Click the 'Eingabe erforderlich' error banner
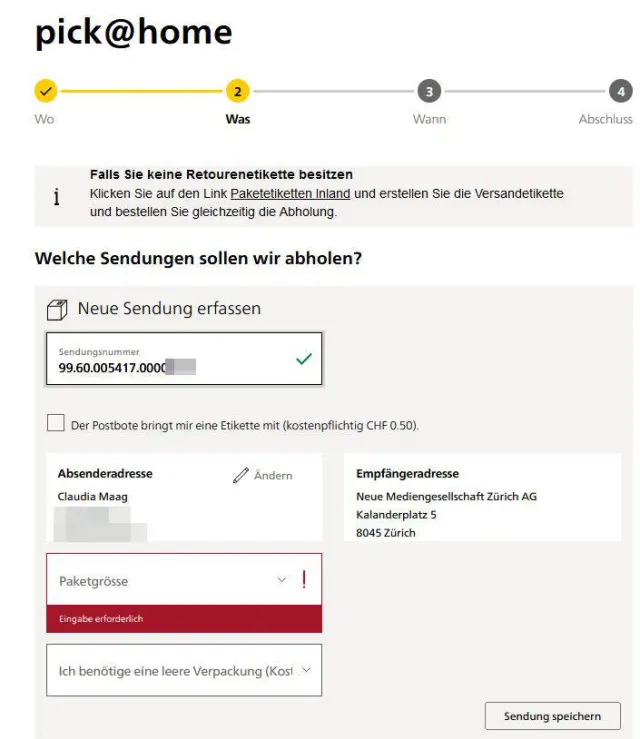Image resolution: width=640 pixels, height=739 pixels. click(x=184, y=619)
